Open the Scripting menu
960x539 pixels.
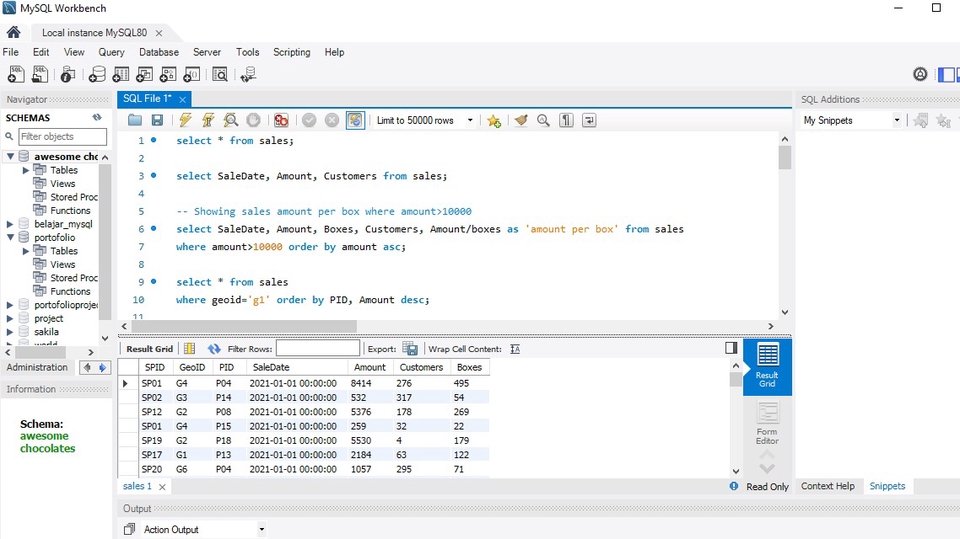pos(291,52)
